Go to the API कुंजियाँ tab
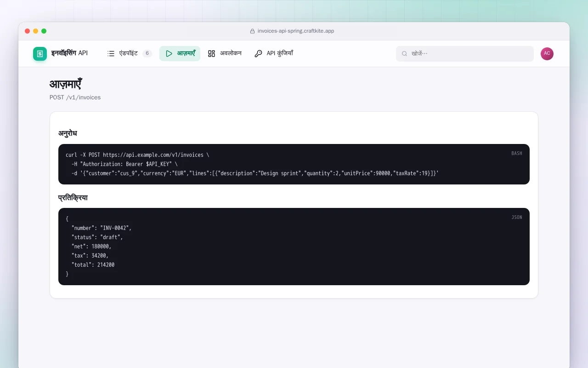This screenshot has height=368, width=588. point(274,53)
